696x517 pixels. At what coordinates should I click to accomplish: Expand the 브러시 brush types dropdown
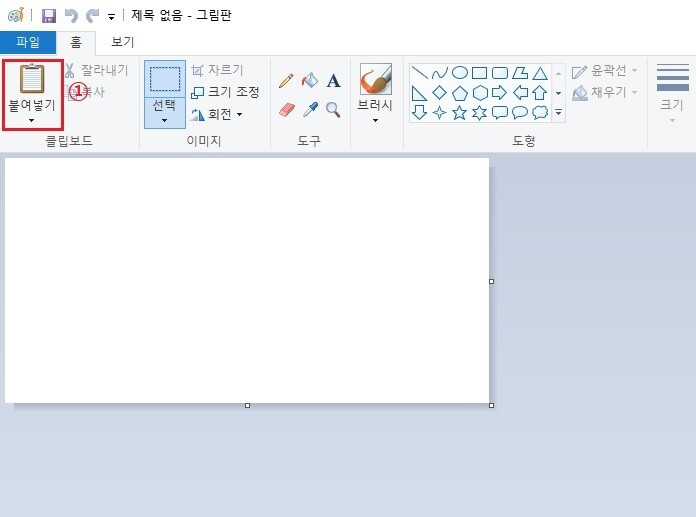click(x=375, y=120)
